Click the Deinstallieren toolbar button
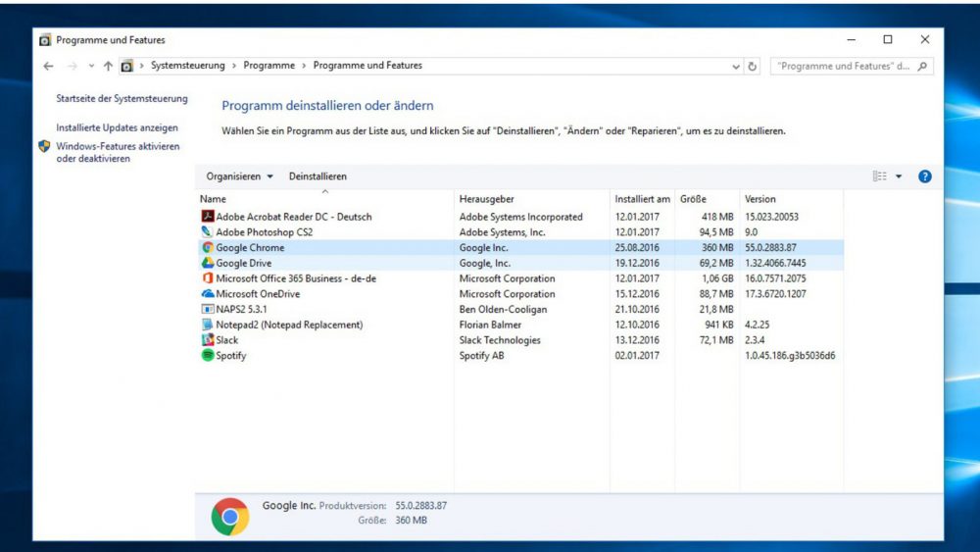This screenshot has width=980, height=552. [318, 176]
